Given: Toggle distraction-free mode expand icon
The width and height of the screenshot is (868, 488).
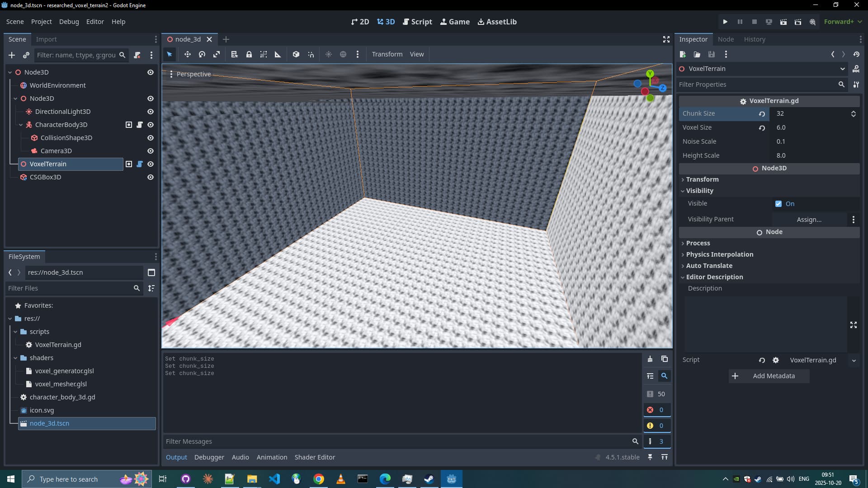Looking at the screenshot, I should 666,39.
